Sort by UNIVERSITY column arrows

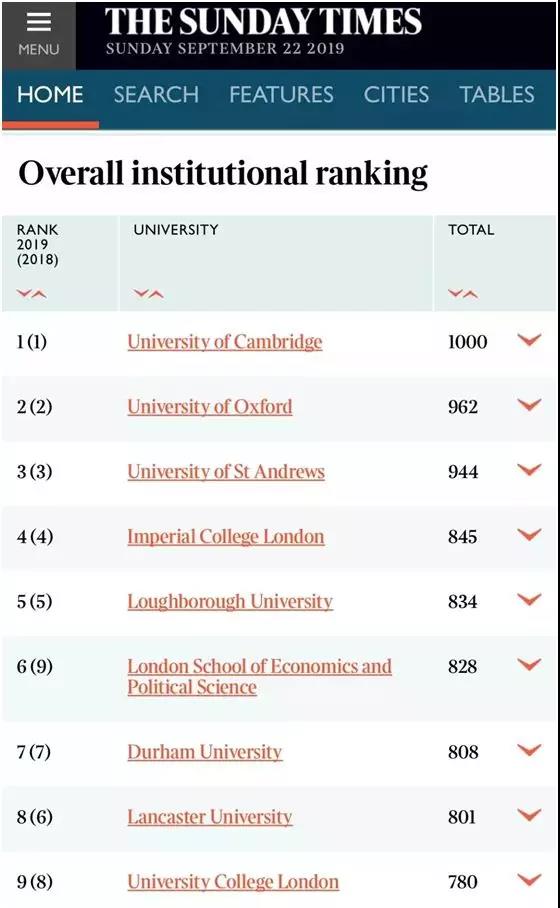(149, 294)
